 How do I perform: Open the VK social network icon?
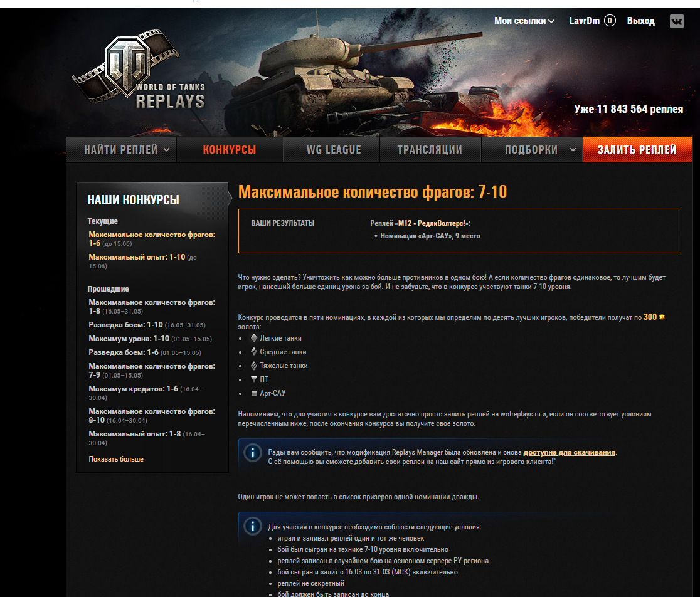(676, 21)
